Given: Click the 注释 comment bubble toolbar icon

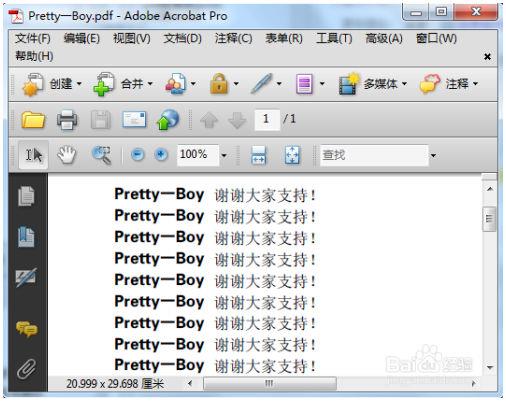Looking at the screenshot, I should coord(431,84).
